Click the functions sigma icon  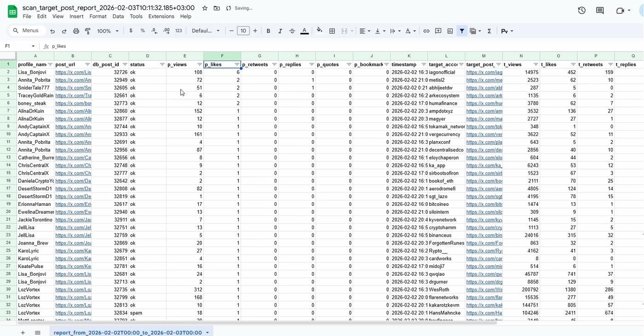tap(489, 31)
